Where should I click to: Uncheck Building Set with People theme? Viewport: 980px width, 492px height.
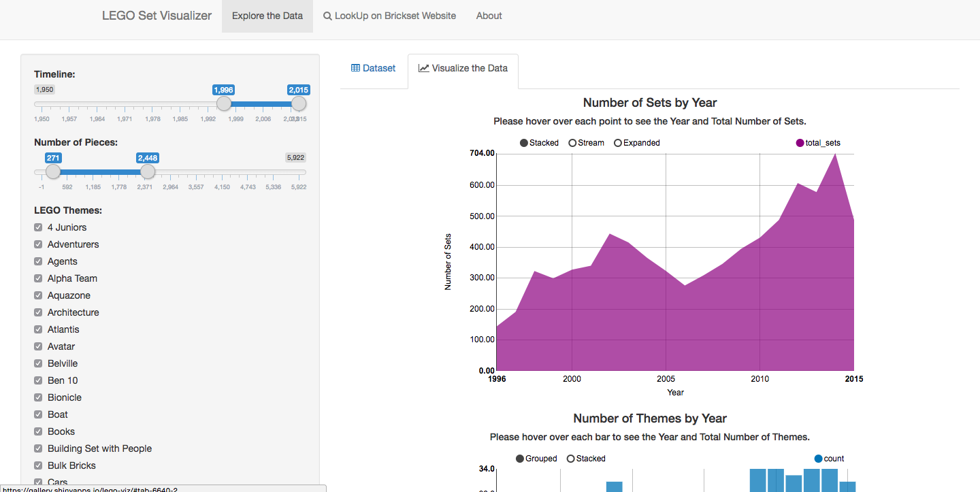tap(38, 448)
